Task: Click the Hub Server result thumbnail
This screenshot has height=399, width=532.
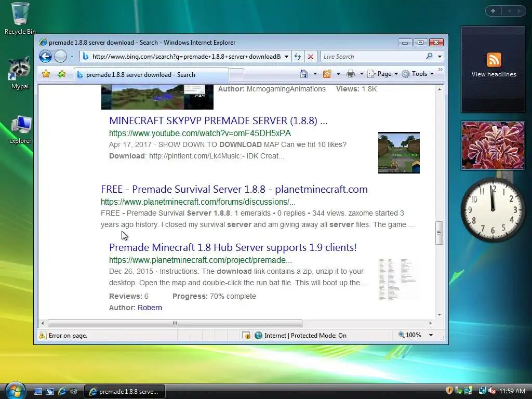Action: (x=399, y=279)
